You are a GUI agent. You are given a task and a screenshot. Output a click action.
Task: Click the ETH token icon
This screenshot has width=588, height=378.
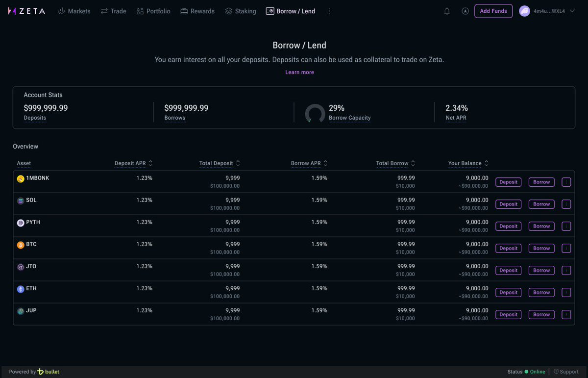[21, 289]
